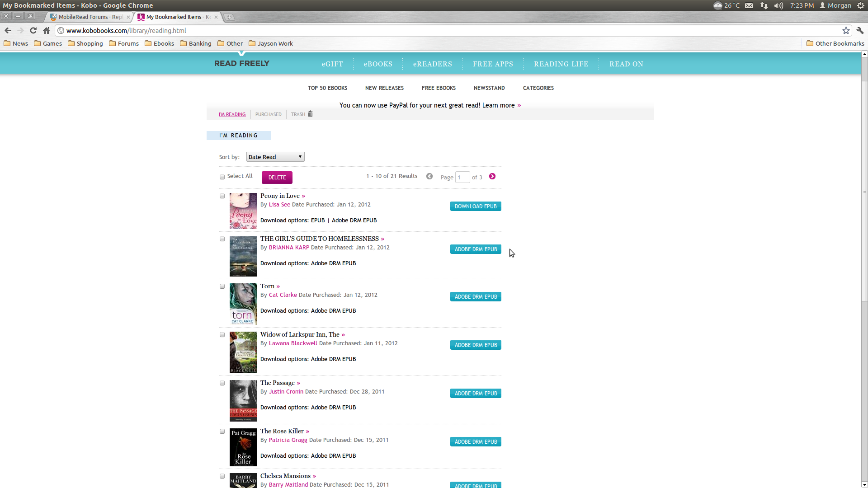Viewport: 868px width, 488px height.
Task: Download EPUB for Peony in Love
Action: pos(475,206)
